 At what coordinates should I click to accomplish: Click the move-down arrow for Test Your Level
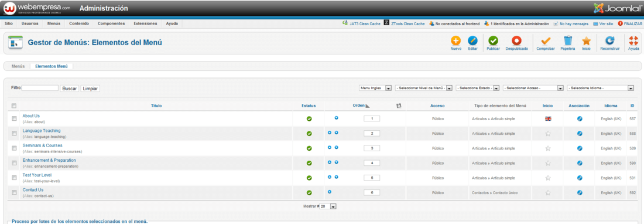click(x=337, y=177)
